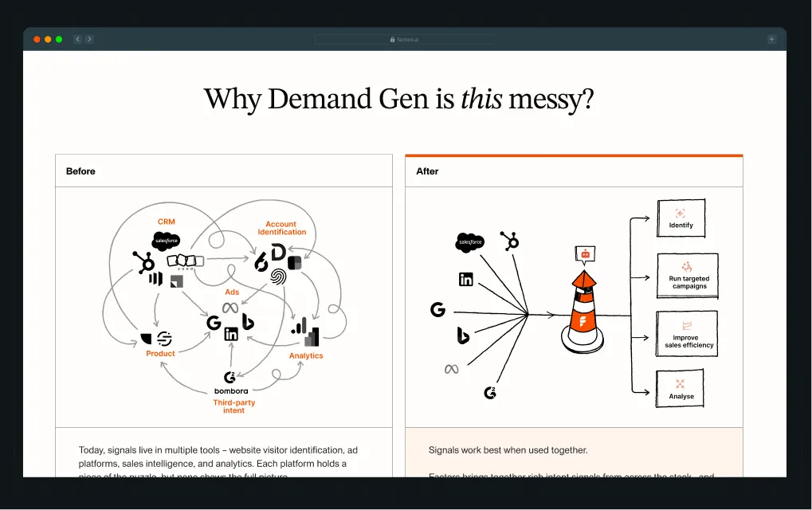Click the G2 logo above bombora
Screen dimensions: 812x510
(x=229, y=377)
